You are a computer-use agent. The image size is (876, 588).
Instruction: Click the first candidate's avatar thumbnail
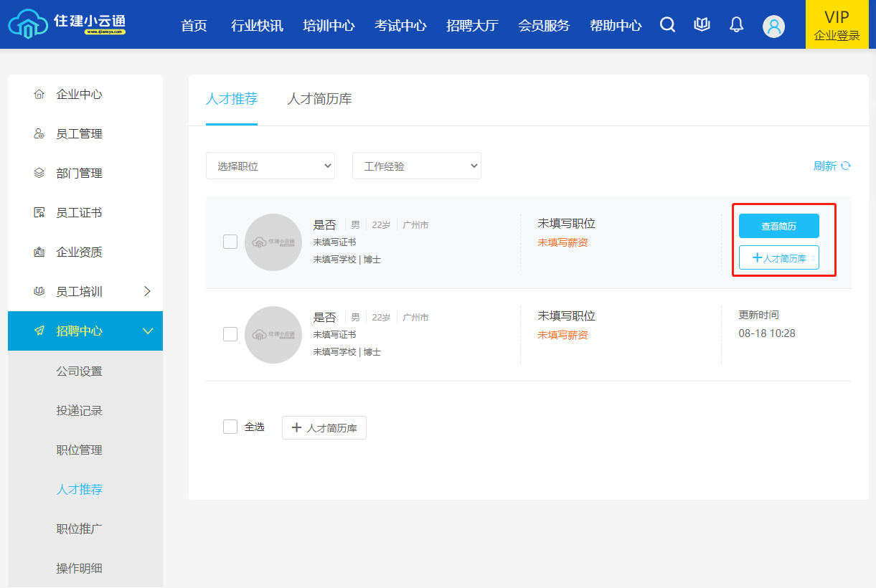coord(273,242)
